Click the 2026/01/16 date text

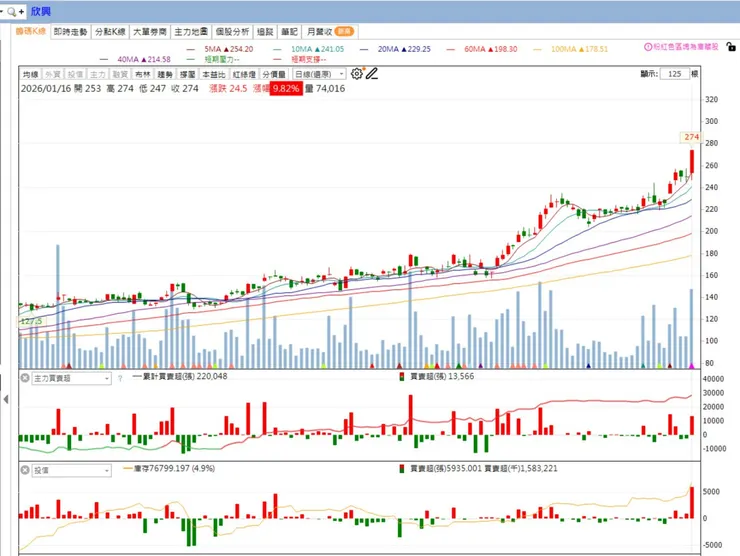[46, 88]
